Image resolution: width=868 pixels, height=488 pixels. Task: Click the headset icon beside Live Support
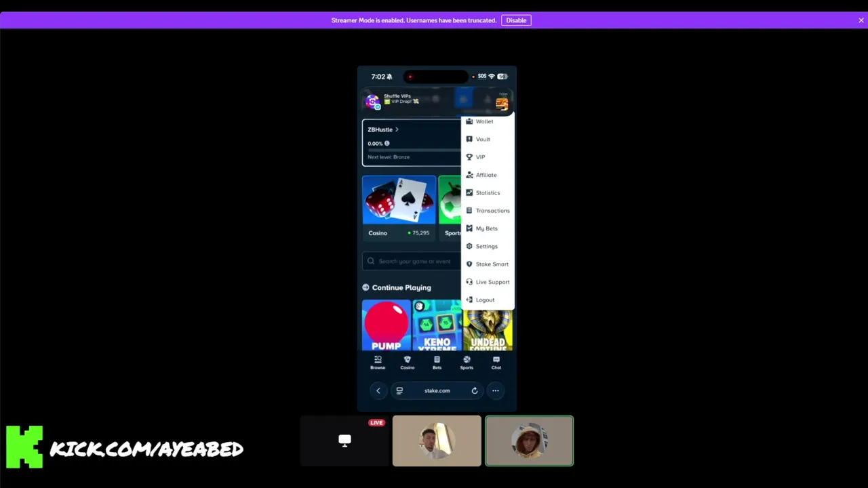tap(469, 282)
